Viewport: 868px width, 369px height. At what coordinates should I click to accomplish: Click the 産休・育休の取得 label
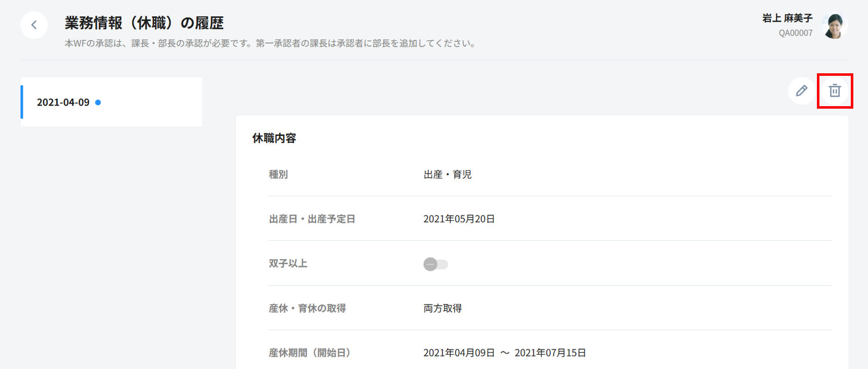point(307,308)
